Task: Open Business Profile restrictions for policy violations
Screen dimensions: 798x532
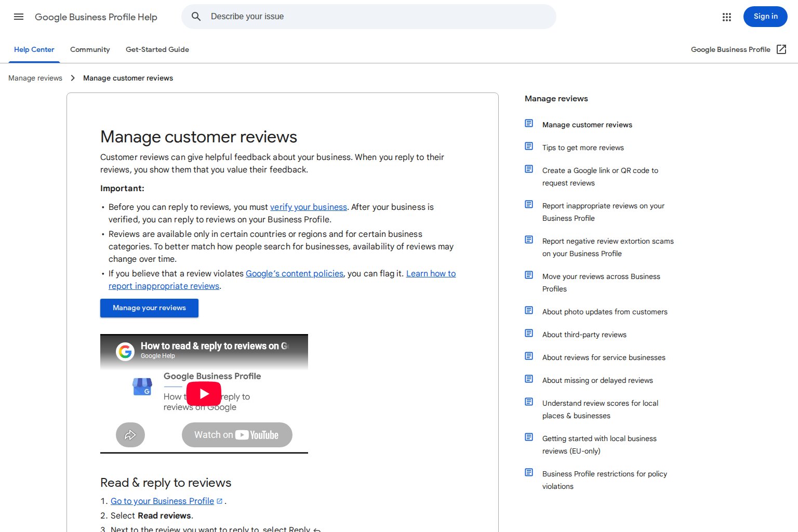Action: (605, 480)
